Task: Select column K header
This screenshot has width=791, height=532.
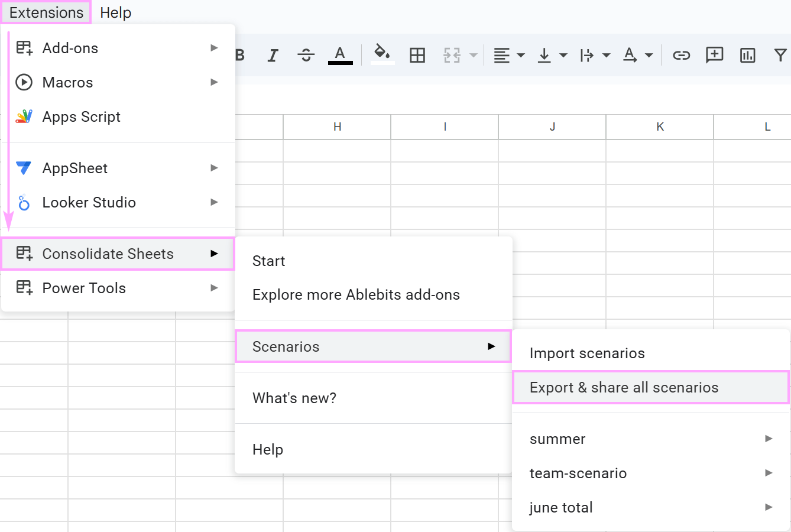Action: tap(660, 126)
